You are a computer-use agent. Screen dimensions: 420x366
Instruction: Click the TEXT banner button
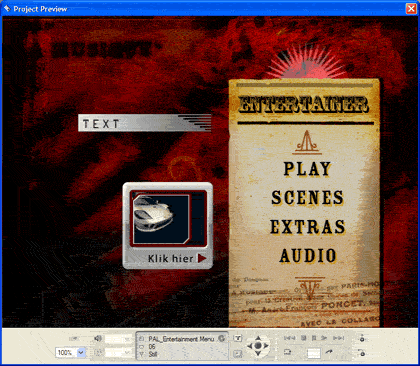[145, 123]
